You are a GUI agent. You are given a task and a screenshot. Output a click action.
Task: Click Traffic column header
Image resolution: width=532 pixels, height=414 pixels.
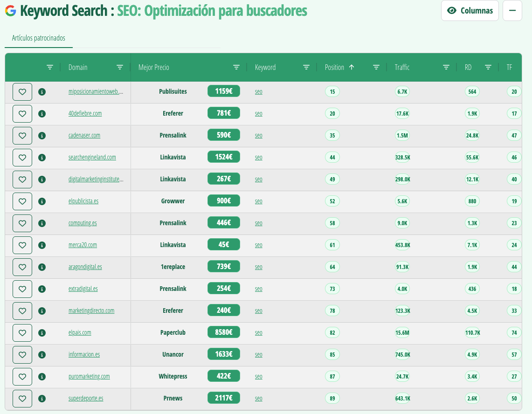402,67
